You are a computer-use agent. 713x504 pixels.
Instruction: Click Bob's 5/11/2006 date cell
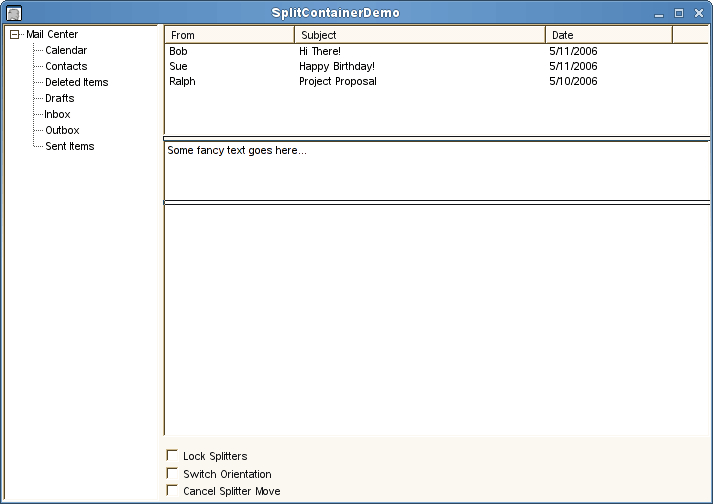click(573, 51)
